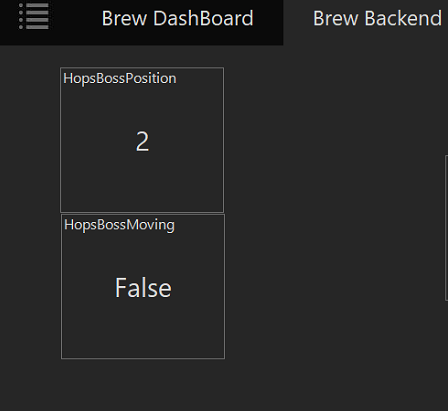Click the position value 2
This screenshot has width=448, height=411.
click(x=142, y=141)
